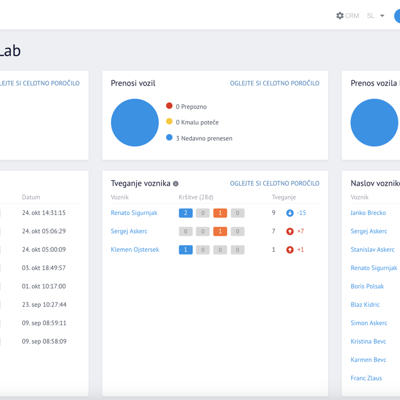
Task: Click the blue user avatar at top right
Action: click(397, 16)
